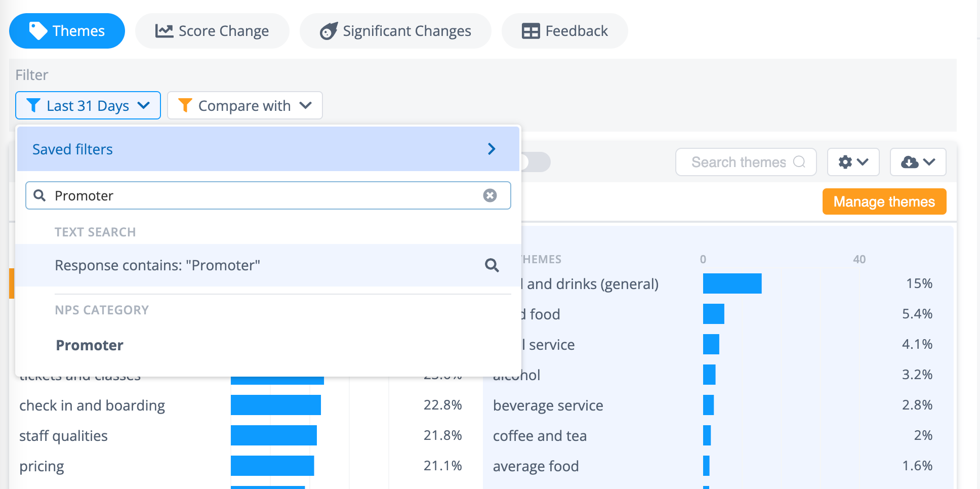Click the TEXT SEARCH section heading
The height and width of the screenshot is (489, 980).
tap(95, 232)
